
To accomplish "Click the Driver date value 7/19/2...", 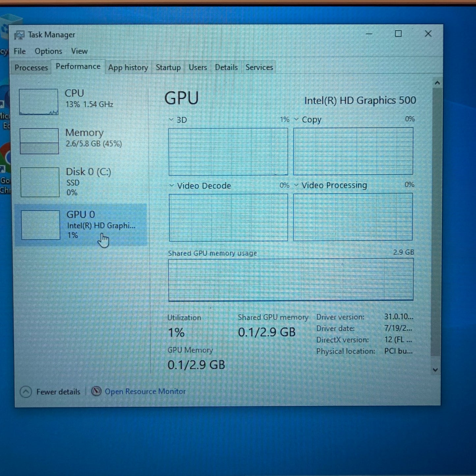I will click(x=398, y=328).
